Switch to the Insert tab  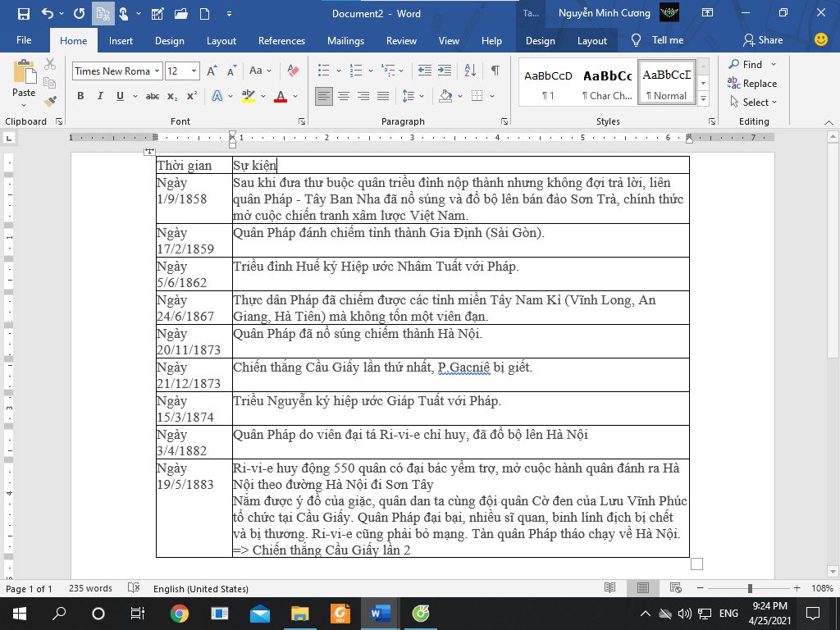pos(121,41)
